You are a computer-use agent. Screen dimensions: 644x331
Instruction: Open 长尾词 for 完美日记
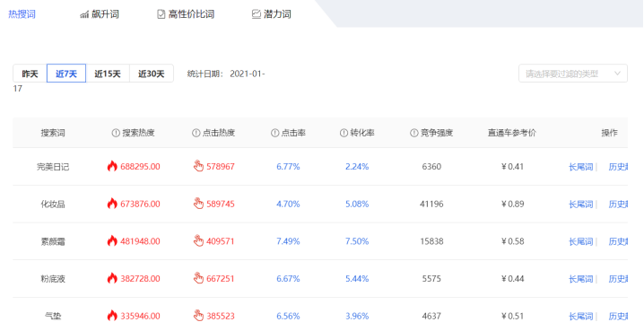pos(580,167)
